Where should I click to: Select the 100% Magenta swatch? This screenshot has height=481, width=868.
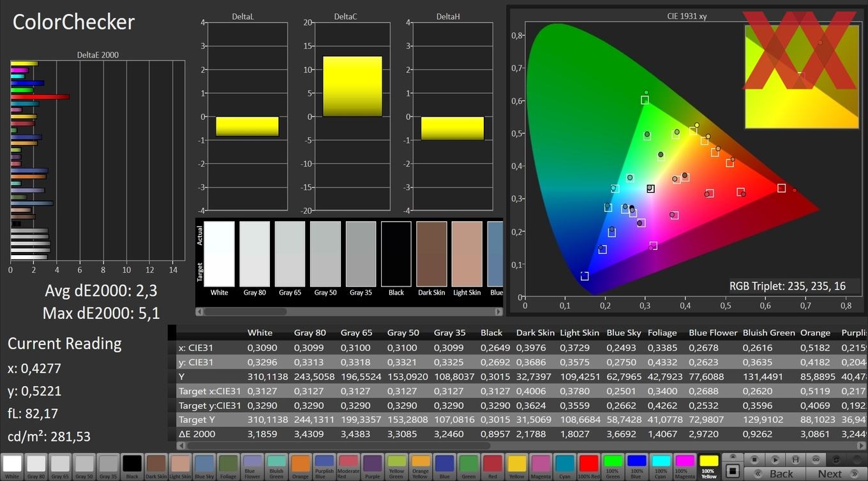tap(685, 466)
